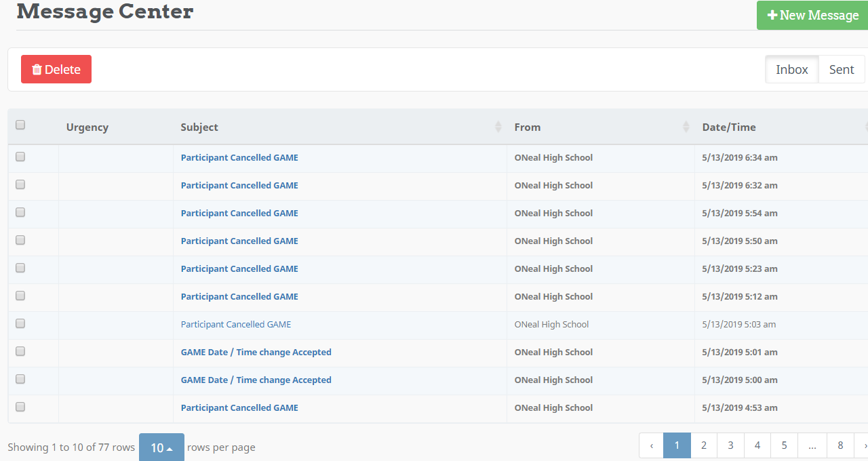
Task: Switch to the Sent tab
Action: 842,69
